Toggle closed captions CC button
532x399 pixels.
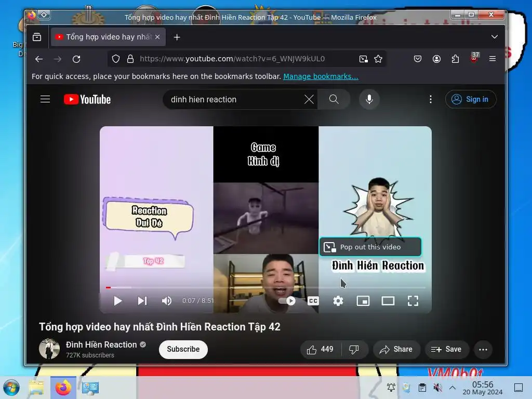point(313,301)
